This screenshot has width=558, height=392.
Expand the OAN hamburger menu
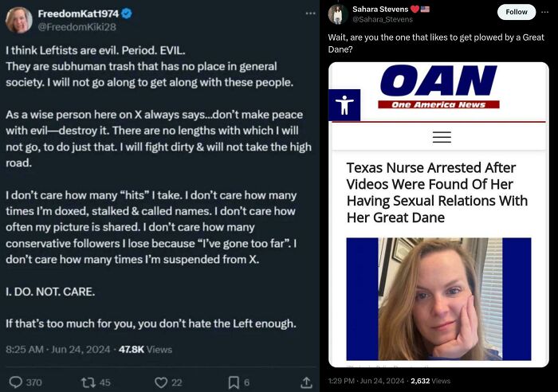pyautogui.click(x=442, y=137)
